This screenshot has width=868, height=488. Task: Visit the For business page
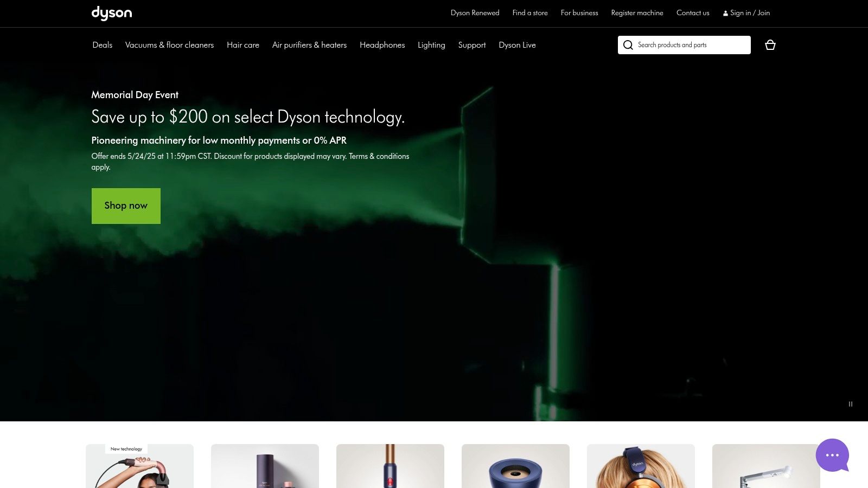pos(579,13)
